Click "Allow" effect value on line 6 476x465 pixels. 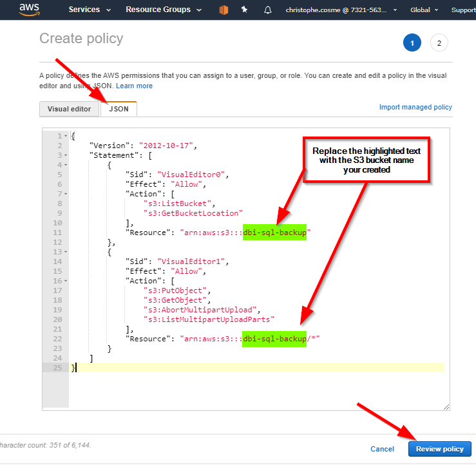(x=186, y=184)
